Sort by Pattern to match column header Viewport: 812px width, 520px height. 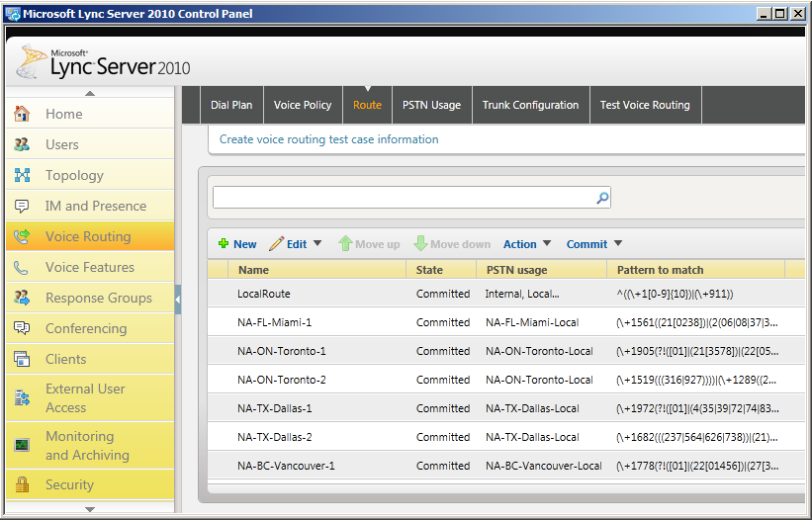695,270
